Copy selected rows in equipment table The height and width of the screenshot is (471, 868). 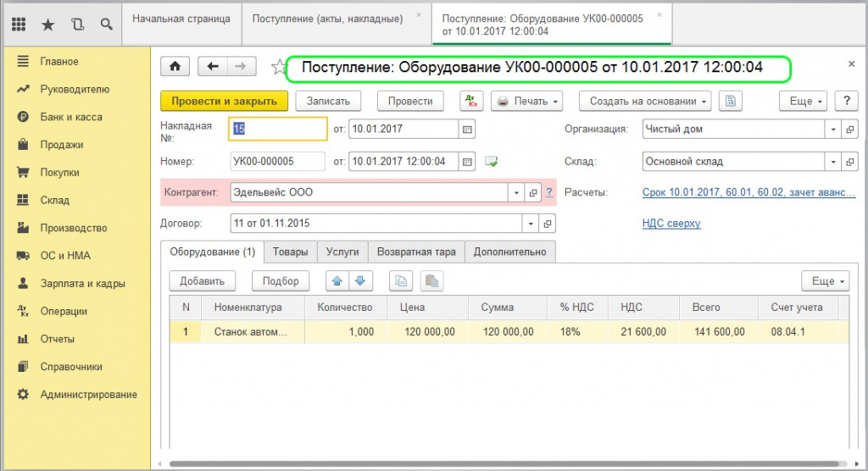click(x=402, y=280)
